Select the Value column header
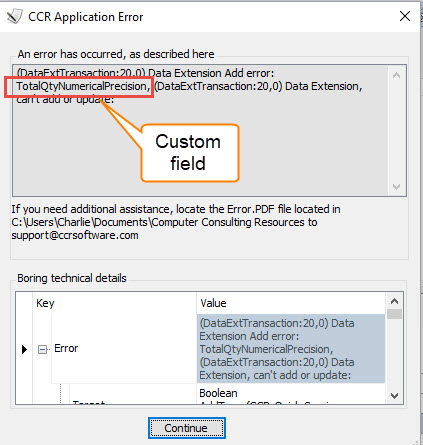Image resolution: width=423 pixels, height=445 pixels. click(291, 303)
